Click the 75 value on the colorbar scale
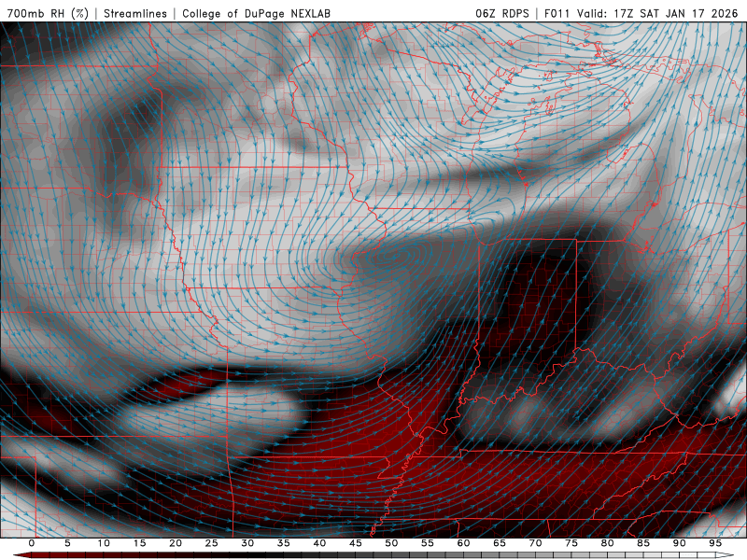 click(x=571, y=543)
